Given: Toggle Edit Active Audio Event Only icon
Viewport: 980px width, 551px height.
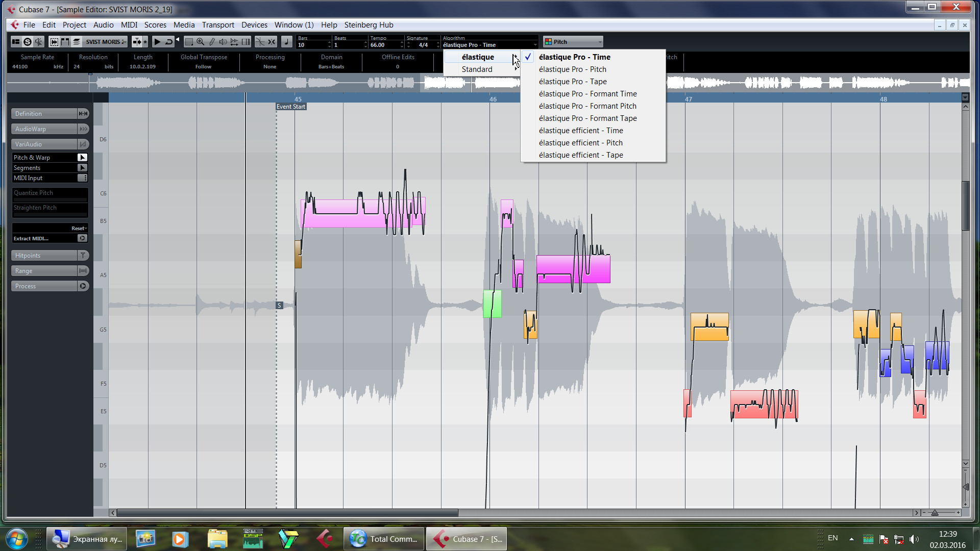Looking at the screenshot, I should point(77,42).
